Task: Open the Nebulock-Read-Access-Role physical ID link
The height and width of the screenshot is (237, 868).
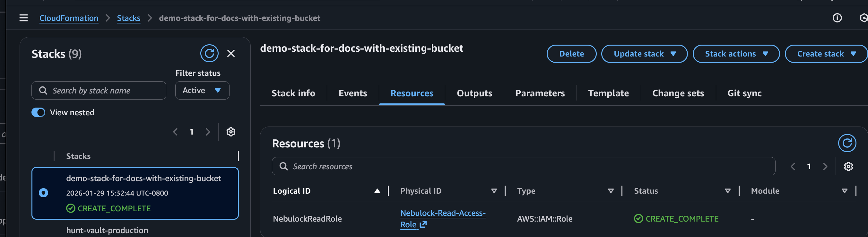Action: coord(442,214)
